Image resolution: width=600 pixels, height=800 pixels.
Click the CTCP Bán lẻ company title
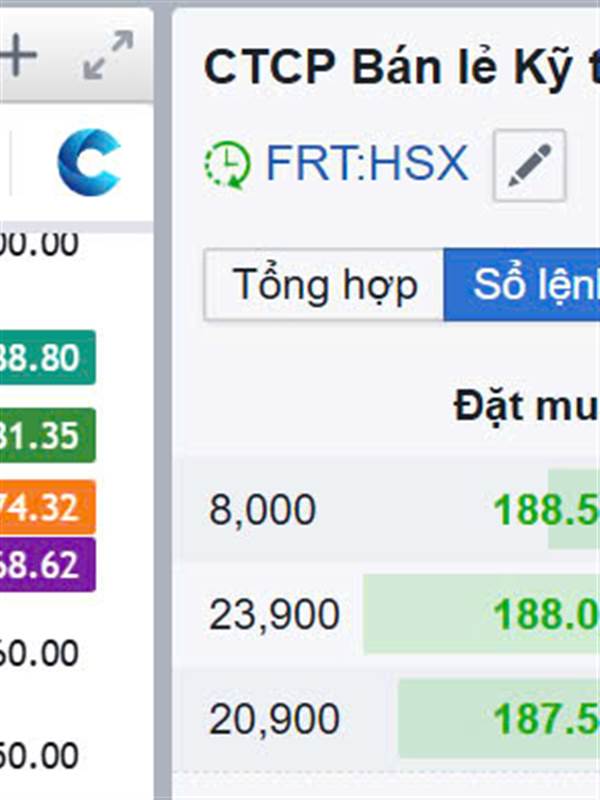click(402, 67)
